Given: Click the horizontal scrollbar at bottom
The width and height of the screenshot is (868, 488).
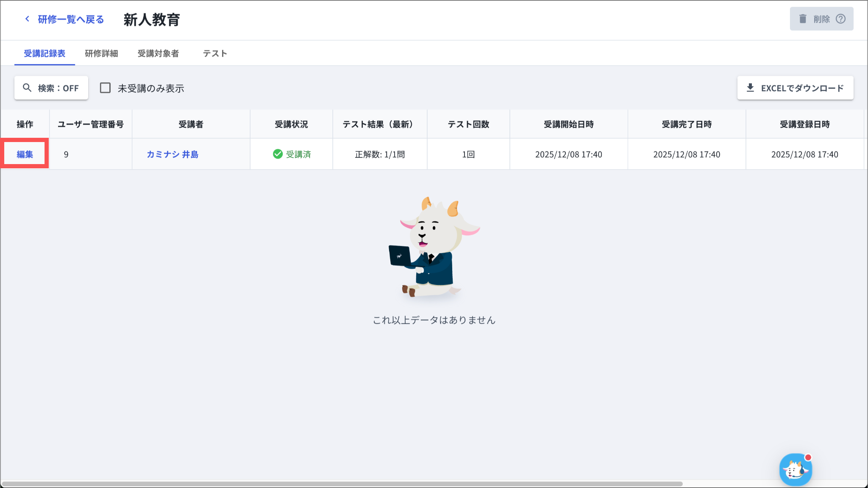Looking at the screenshot, I should click(x=342, y=484).
